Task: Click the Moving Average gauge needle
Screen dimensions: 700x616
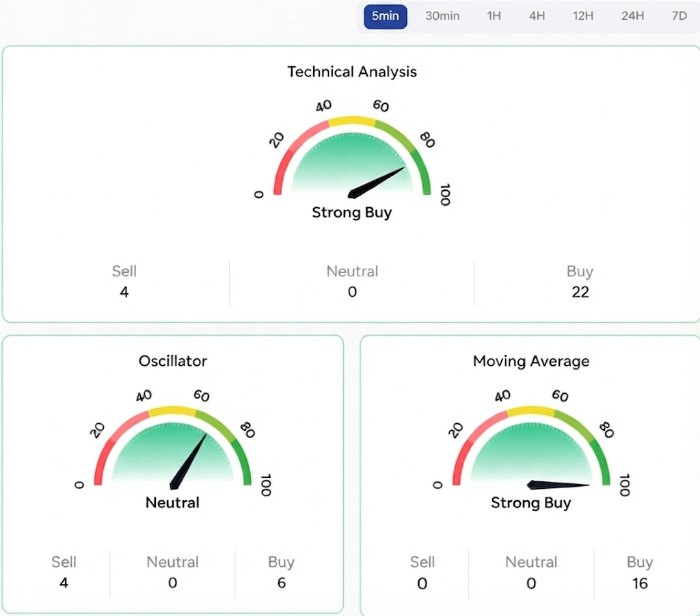Action: click(558, 485)
